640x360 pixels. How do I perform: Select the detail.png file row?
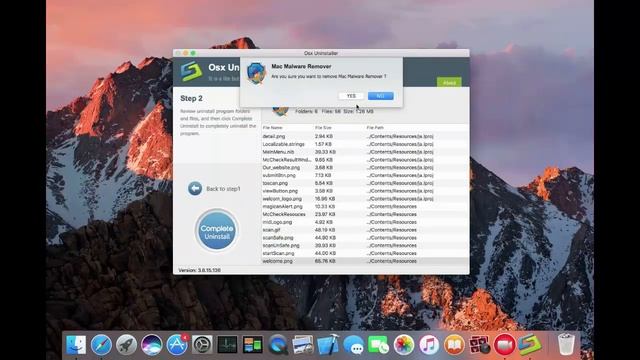(x=364, y=136)
